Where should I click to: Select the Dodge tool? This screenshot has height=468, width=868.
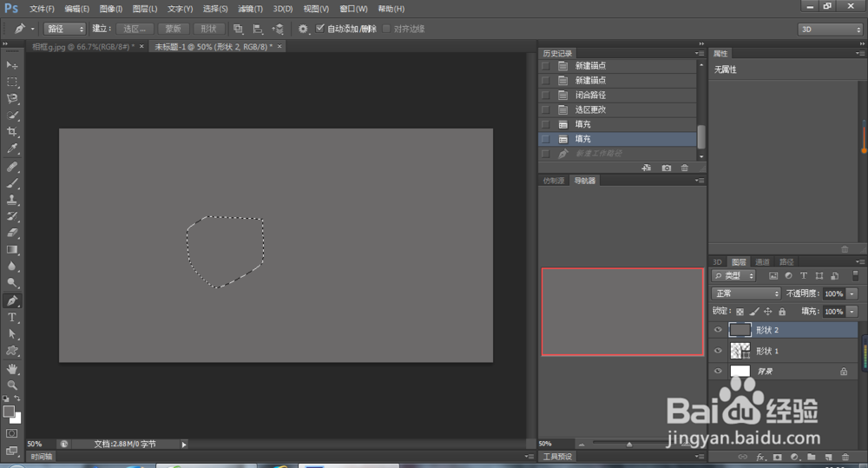pos(11,283)
